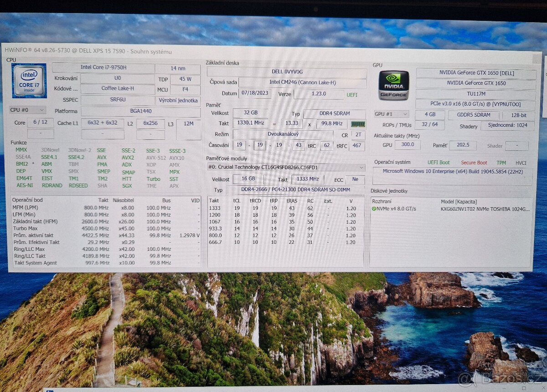The width and height of the screenshot is (547, 392).
Task: Click the HVCI status label
Action: pyautogui.click(x=521, y=162)
